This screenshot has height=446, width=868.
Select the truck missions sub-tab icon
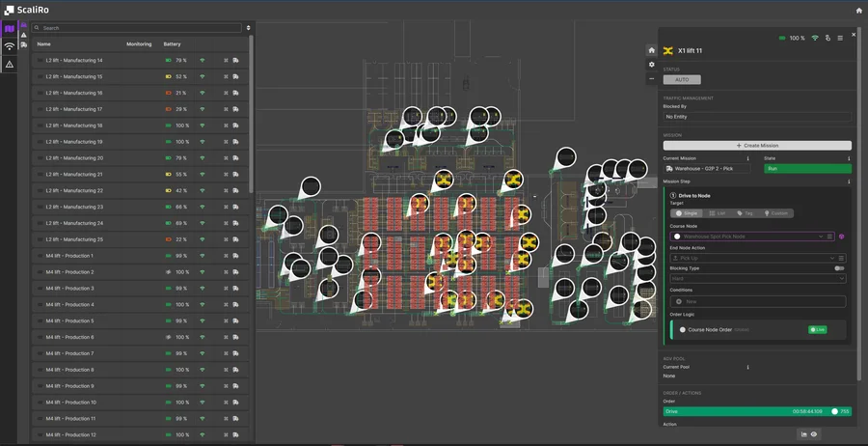[x=24, y=44]
